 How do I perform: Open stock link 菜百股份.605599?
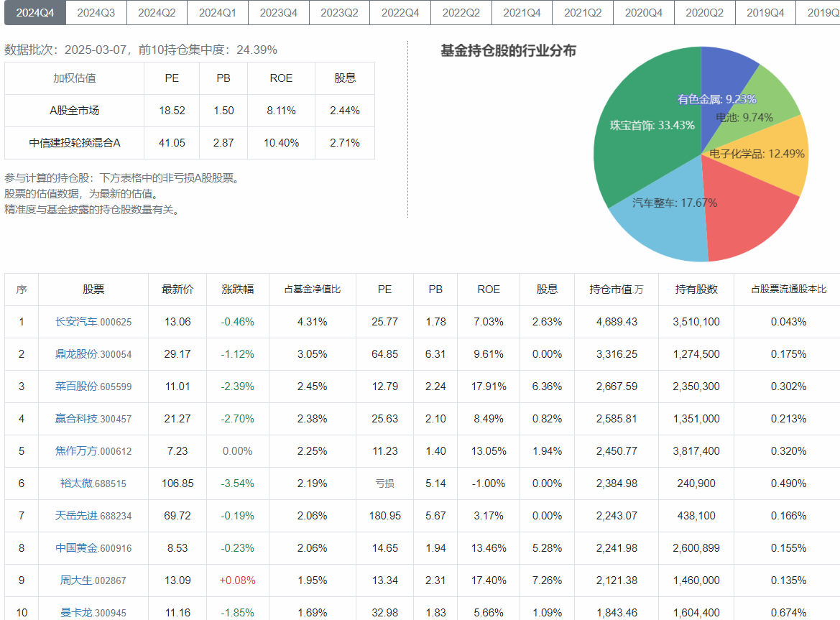[93, 387]
